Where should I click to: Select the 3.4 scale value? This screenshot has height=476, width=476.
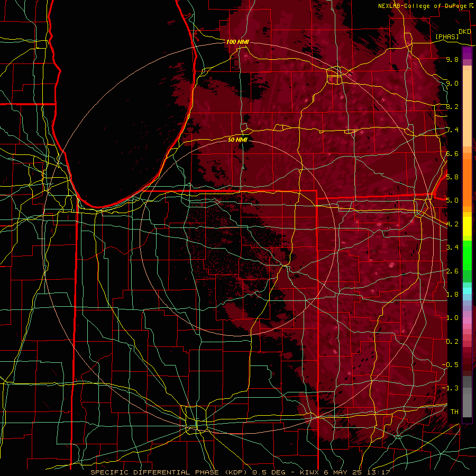point(452,248)
